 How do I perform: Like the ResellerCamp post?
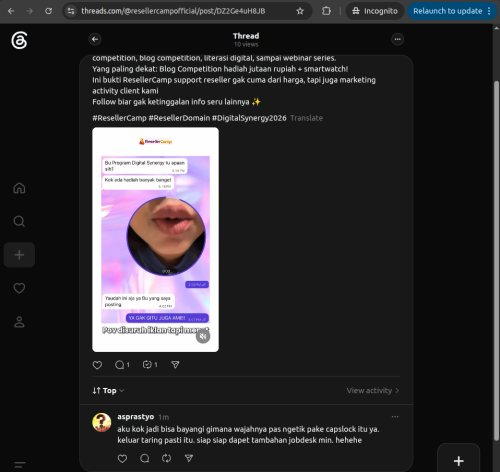pos(97,365)
